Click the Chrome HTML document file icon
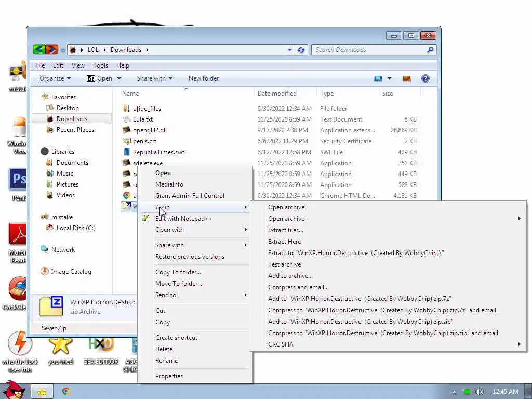Image resolution: width=532 pixels, height=399 pixels. pos(127,195)
